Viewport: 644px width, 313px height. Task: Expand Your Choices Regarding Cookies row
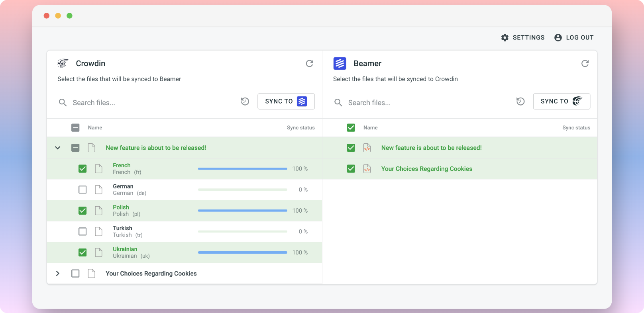pyautogui.click(x=58, y=274)
